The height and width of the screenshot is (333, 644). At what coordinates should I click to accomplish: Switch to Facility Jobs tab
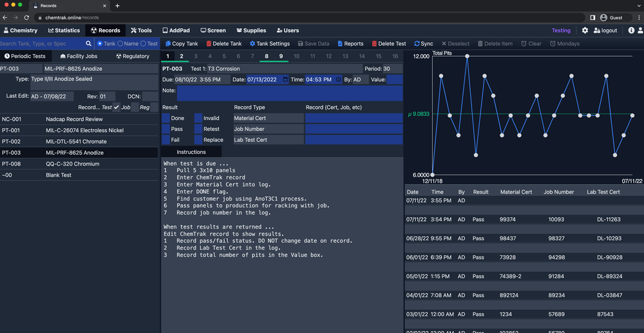point(79,56)
